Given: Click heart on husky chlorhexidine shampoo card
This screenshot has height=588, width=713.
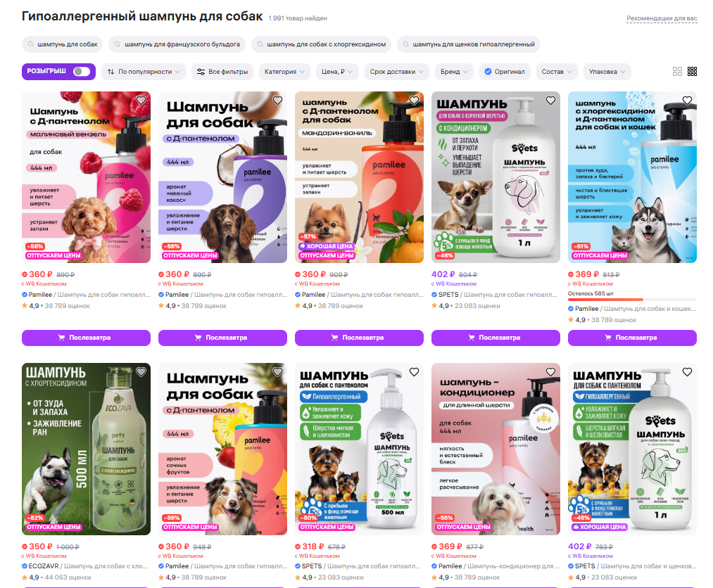Looking at the screenshot, I should pos(687,101).
